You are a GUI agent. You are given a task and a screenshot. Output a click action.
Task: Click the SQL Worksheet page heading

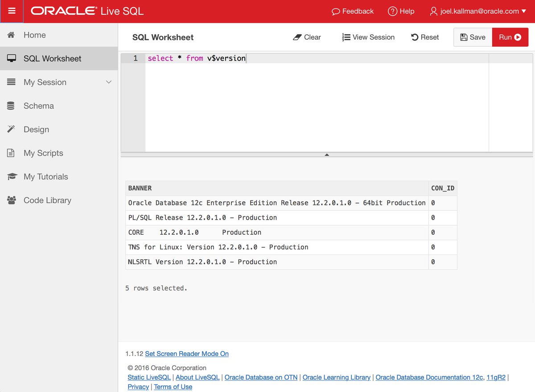point(163,37)
